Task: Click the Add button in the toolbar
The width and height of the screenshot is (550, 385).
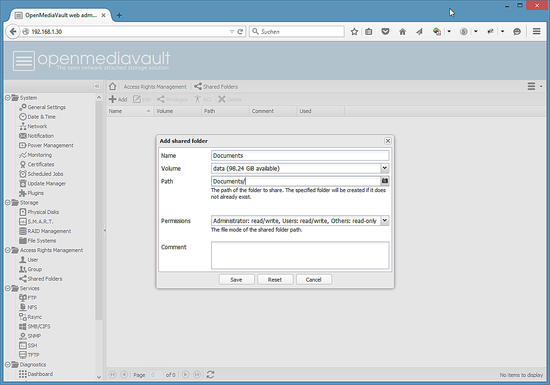Action: [118, 99]
